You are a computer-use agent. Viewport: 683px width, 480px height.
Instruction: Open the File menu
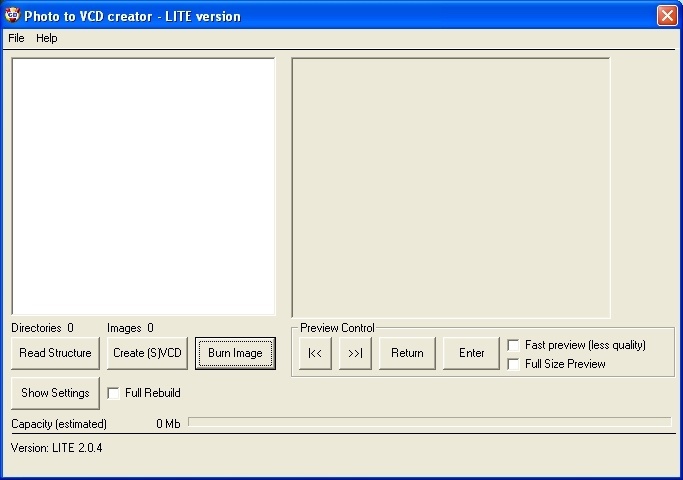(16, 38)
